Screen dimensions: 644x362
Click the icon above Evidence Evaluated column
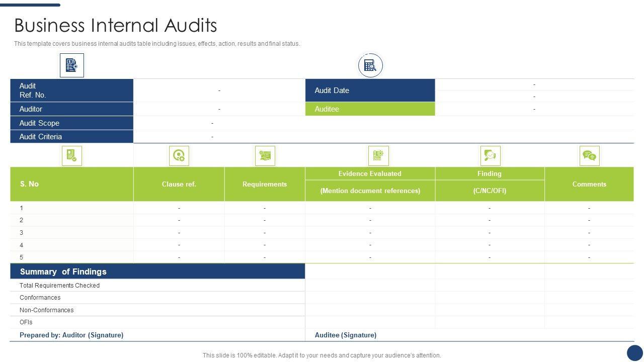point(378,156)
